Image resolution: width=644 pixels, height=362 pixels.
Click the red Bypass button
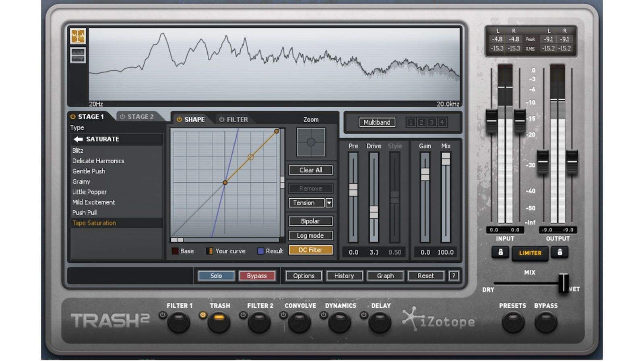(x=257, y=276)
